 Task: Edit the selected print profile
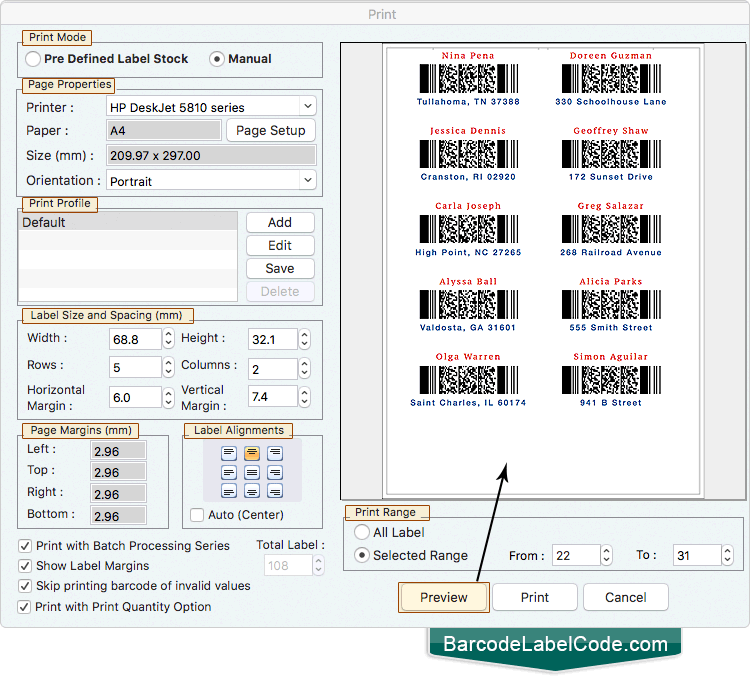(280, 245)
